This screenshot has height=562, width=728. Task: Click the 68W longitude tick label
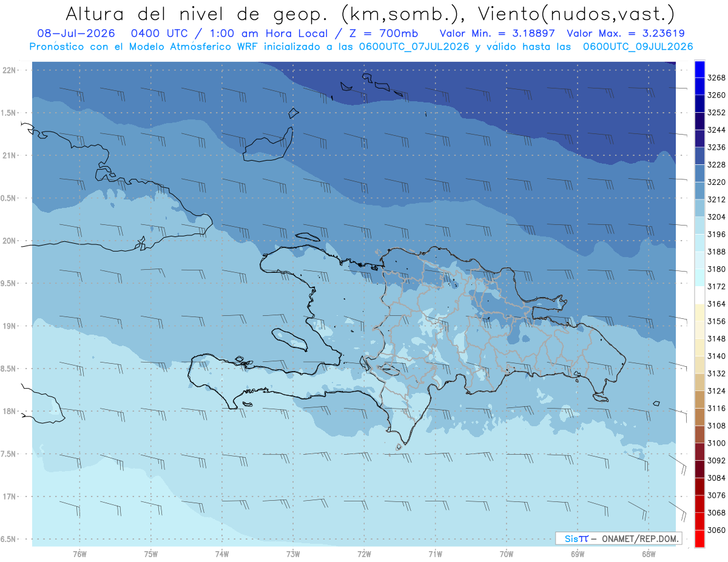point(649,554)
